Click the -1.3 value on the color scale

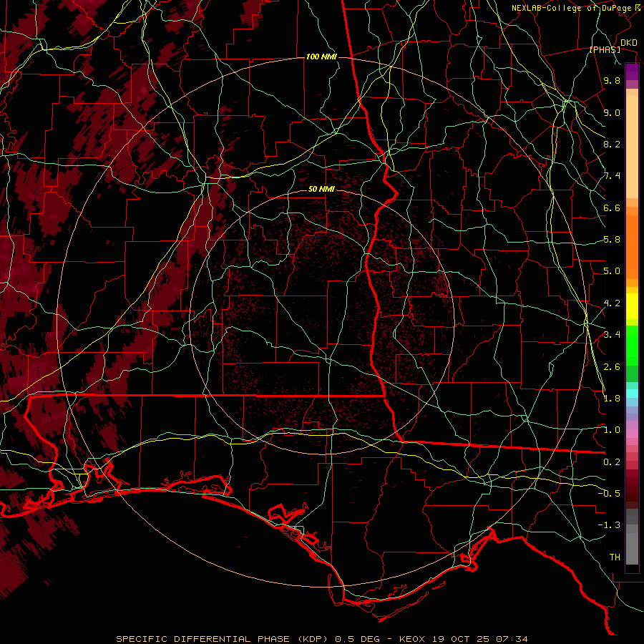pos(610,525)
